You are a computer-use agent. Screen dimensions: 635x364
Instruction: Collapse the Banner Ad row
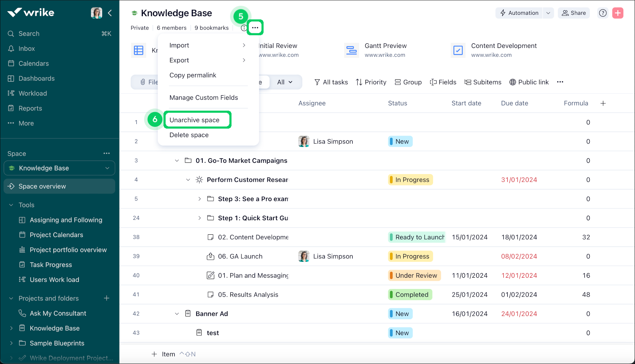pos(177,314)
